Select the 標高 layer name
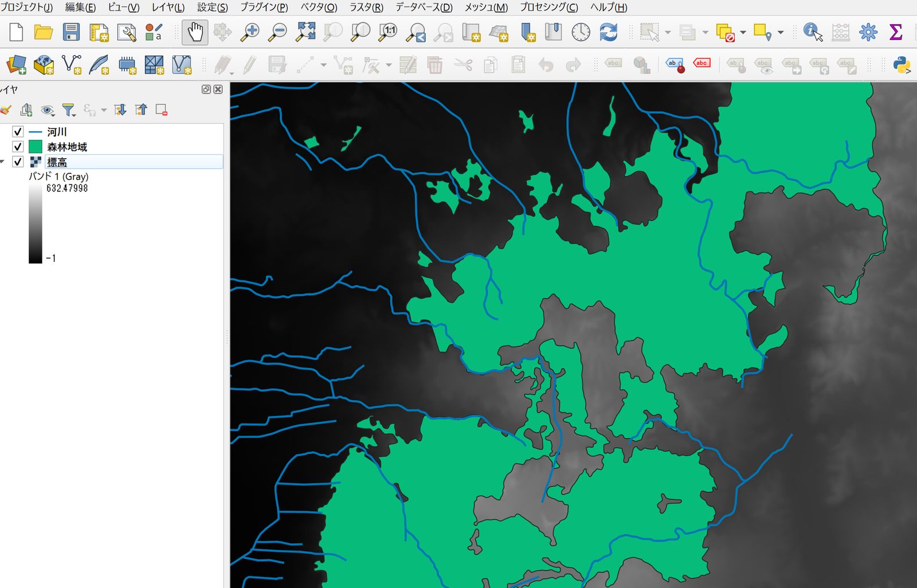 click(x=57, y=162)
